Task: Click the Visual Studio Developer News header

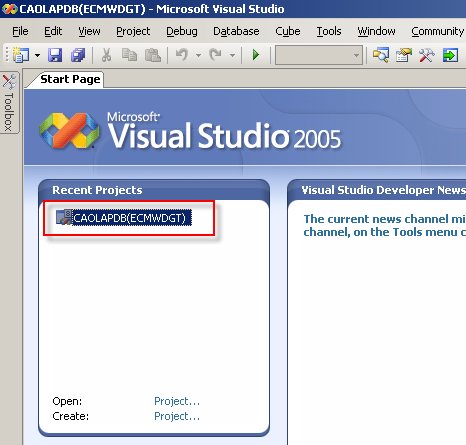Action: point(377,190)
